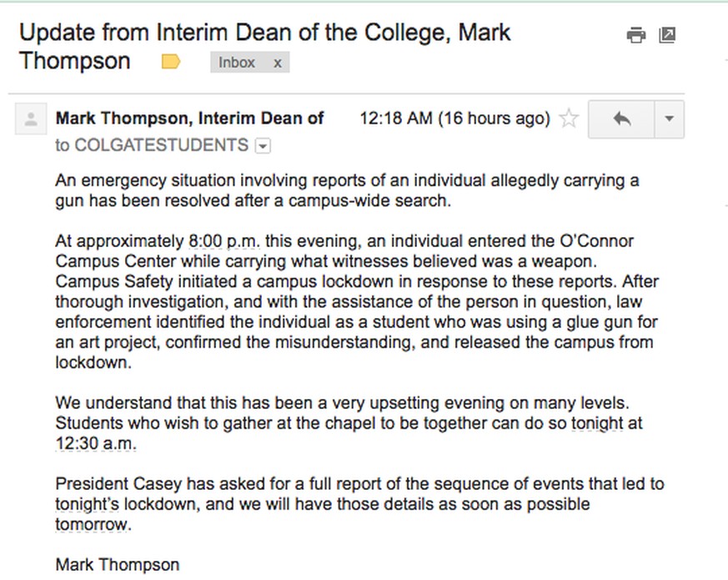Open the more actions dropdown beside reply
728x580 pixels.
pyautogui.click(x=669, y=119)
